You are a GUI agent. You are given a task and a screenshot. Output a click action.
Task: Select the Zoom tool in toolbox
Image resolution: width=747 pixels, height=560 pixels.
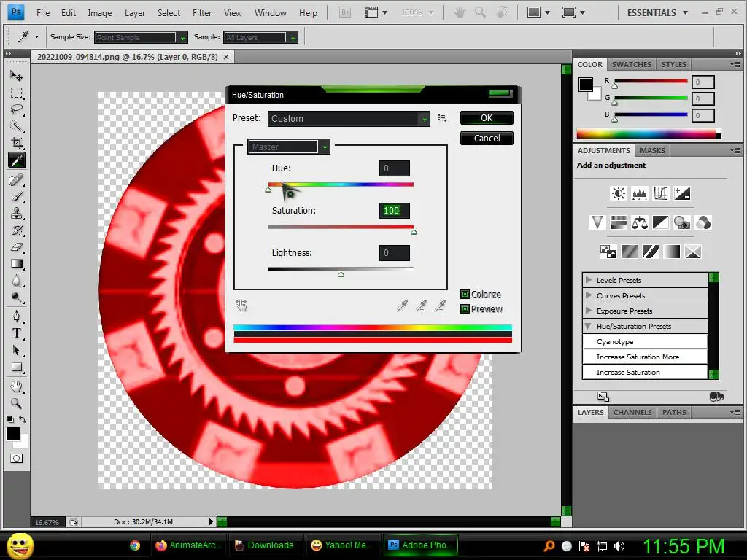17,403
